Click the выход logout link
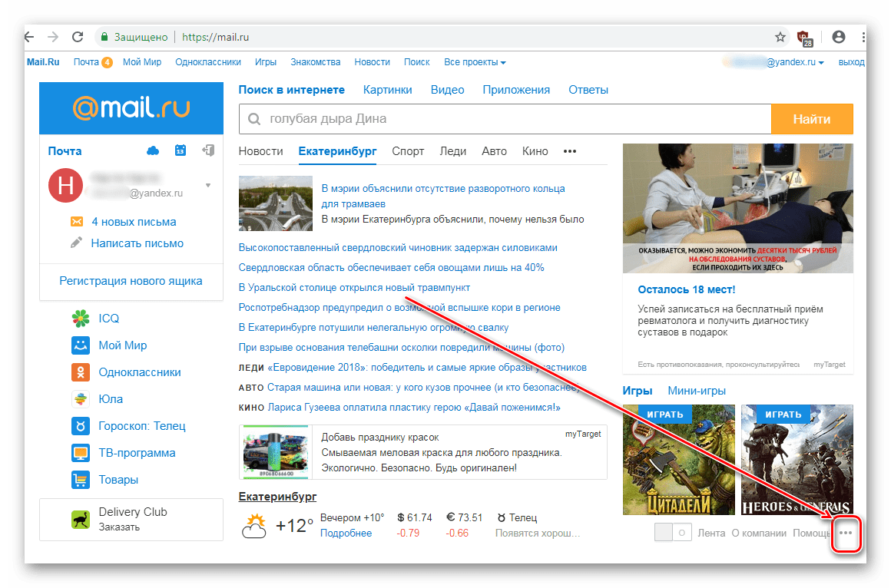 (851, 62)
